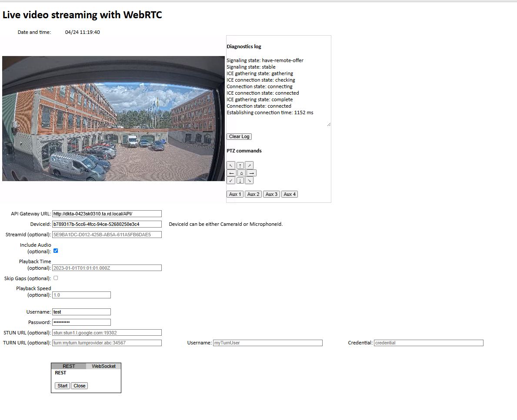Move camera to PTZ home position
Viewport: 517px width, 420px height.
(x=241, y=173)
